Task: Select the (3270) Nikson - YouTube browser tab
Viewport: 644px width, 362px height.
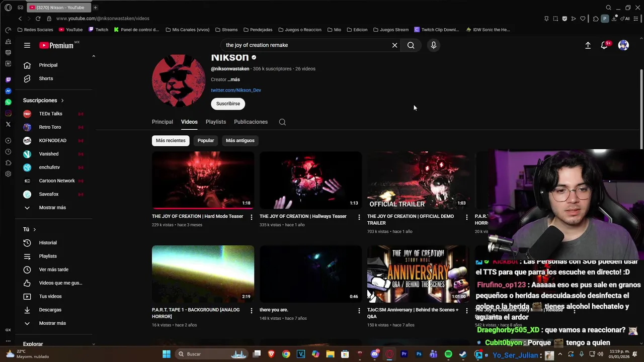Action: coord(58,8)
